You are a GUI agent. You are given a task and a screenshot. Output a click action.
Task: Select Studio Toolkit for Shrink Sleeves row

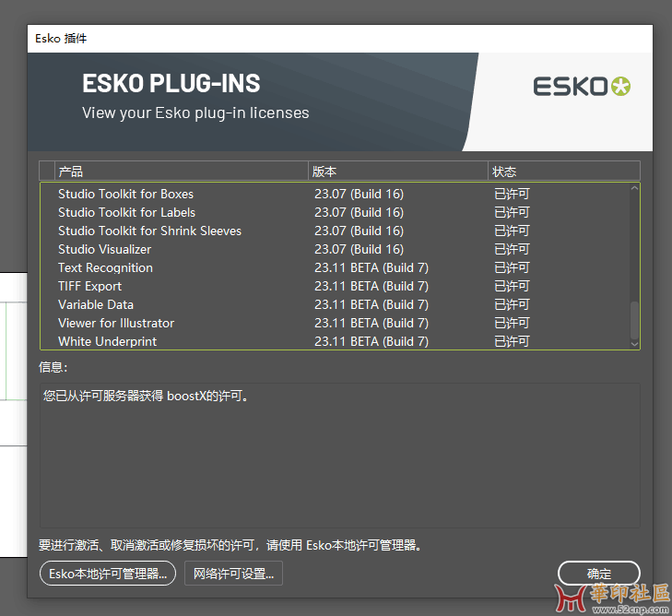pyautogui.click(x=336, y=231)
